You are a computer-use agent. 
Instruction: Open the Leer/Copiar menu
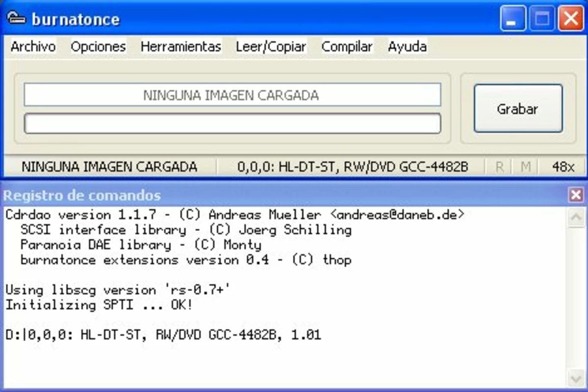tap(271, 47)
